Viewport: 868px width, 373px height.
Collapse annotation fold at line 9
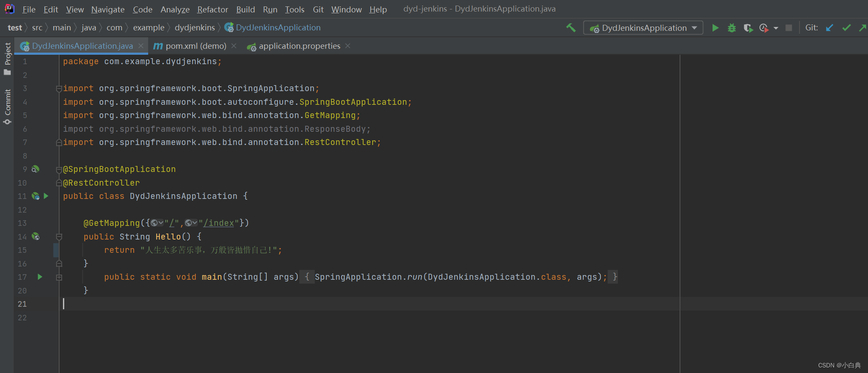pyautogui.click(x=59, y=169)
